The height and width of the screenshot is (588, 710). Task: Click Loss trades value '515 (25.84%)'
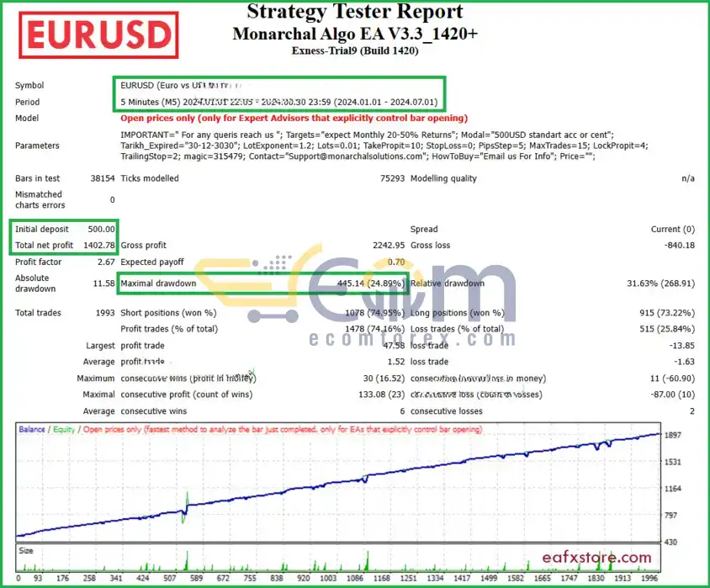tap(667, 329)
